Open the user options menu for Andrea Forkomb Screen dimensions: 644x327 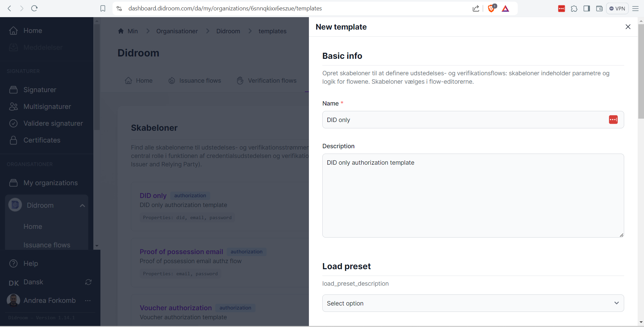[x=88, y=300]
